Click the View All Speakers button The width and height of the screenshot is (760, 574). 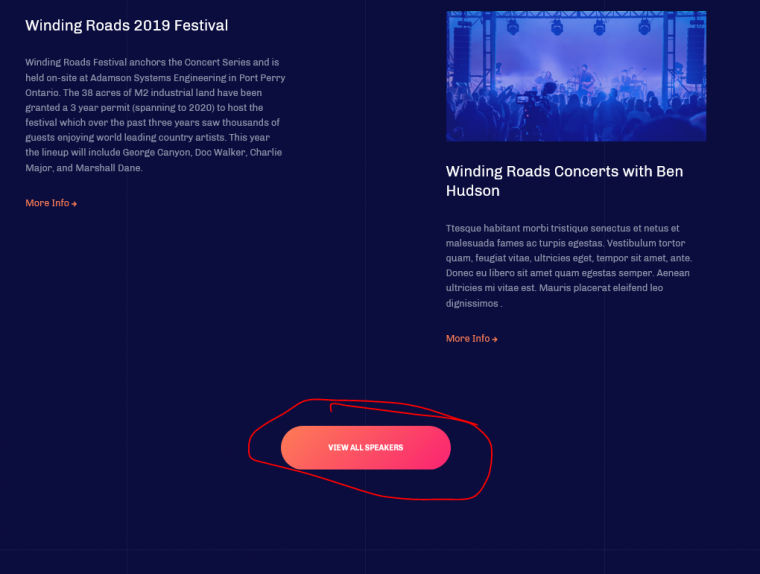(365, 447)
